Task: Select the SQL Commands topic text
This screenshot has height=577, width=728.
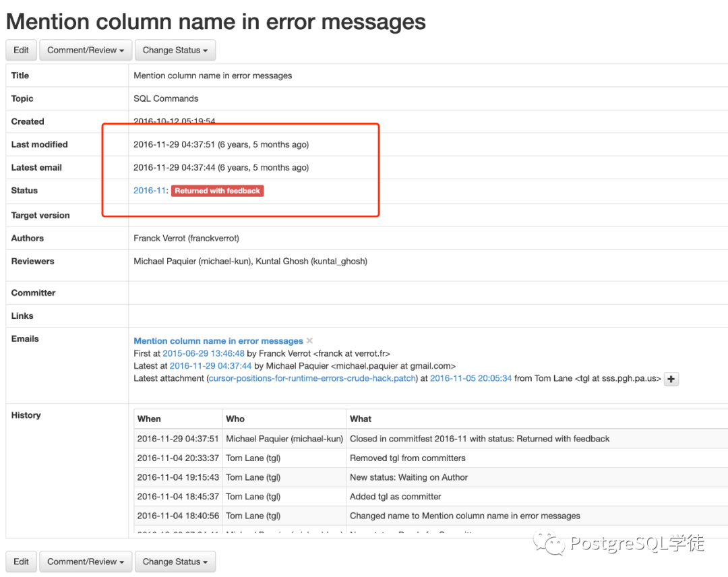Action: [x=166, y=98]
